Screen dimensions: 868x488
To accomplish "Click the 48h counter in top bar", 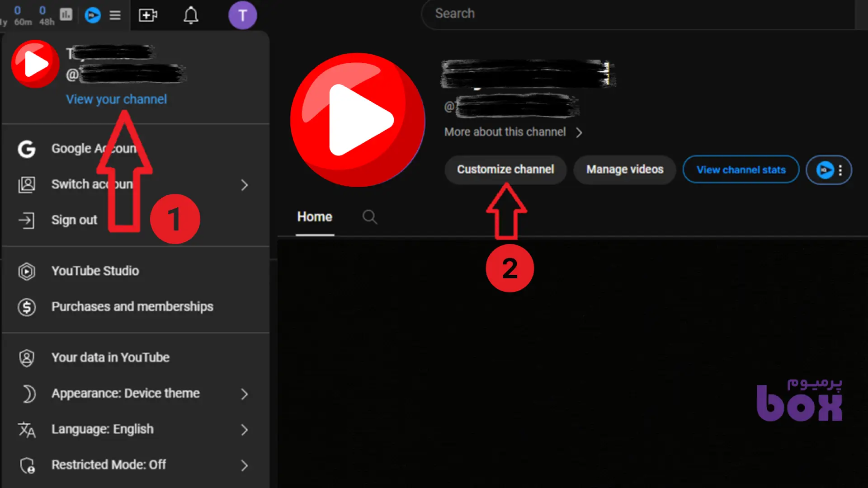I will point(47,15).
